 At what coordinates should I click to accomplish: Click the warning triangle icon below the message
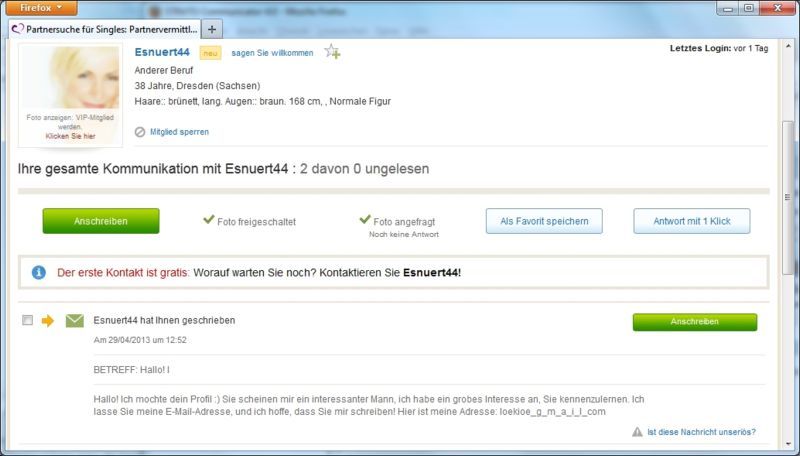click(637, 432)
